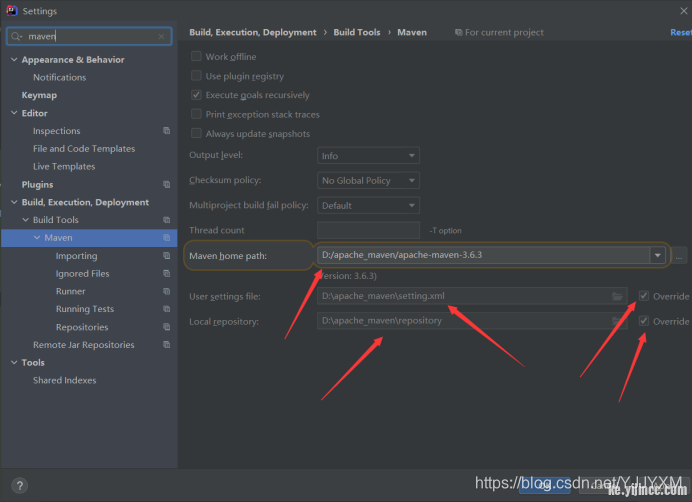Click Maven breadcrumb at end of path

[412, 32]
